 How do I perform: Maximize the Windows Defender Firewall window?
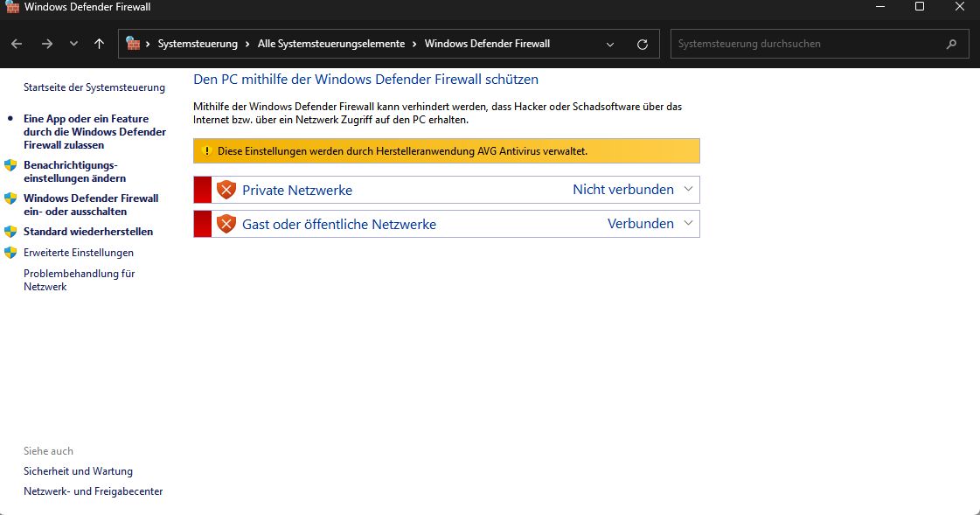click(920, 7)
